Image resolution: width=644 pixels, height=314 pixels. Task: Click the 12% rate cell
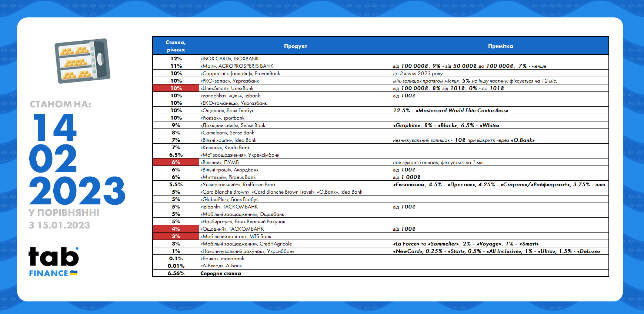176,59
